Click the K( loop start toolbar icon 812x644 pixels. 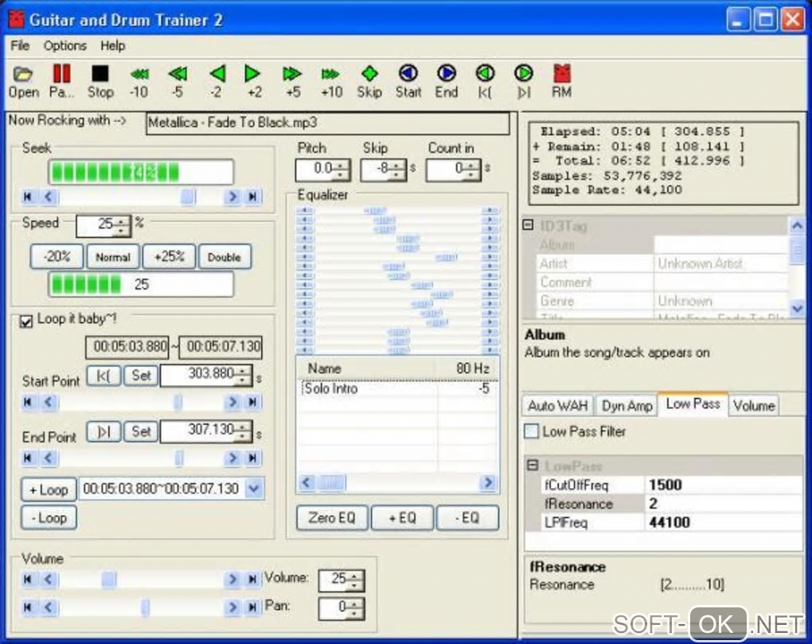pos(486,81)
